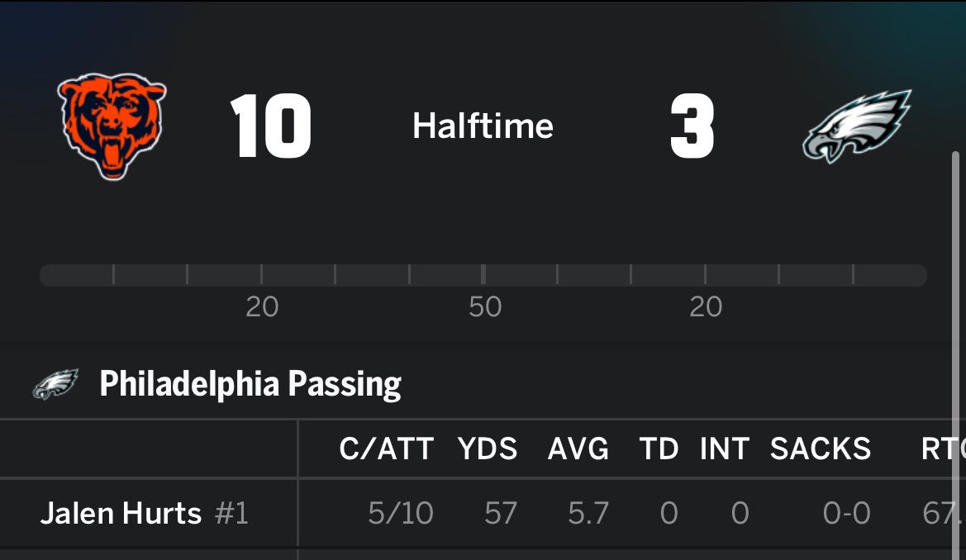Screen dimensions: 966x560
Task: Sort by the AVG column header
Action: click(x=578, y=449)
